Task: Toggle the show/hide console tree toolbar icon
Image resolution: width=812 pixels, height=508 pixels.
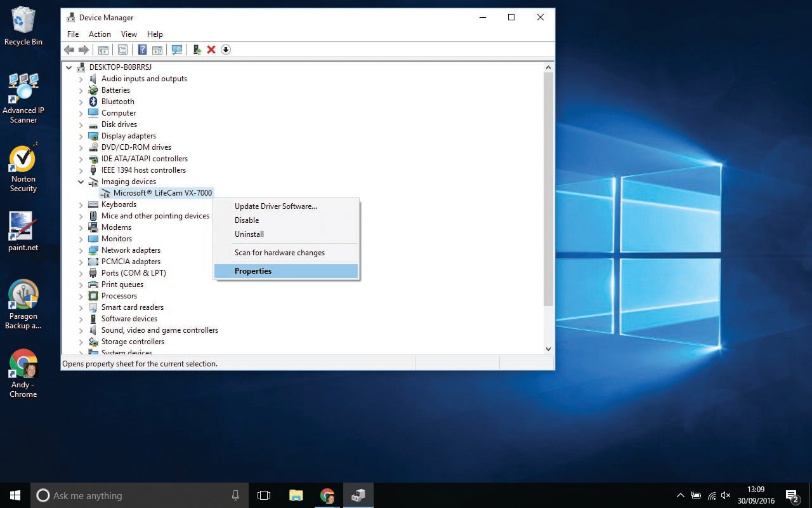Action: click(103, 50)
